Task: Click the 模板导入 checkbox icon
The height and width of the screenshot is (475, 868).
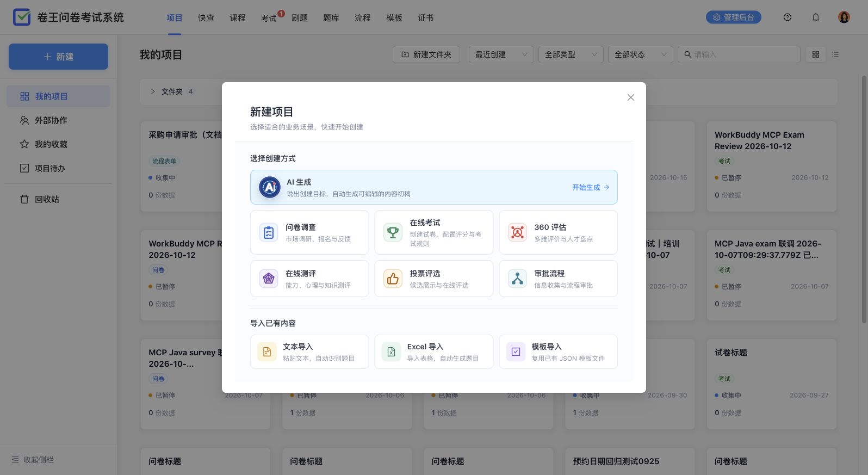Action: pos(516,352)
